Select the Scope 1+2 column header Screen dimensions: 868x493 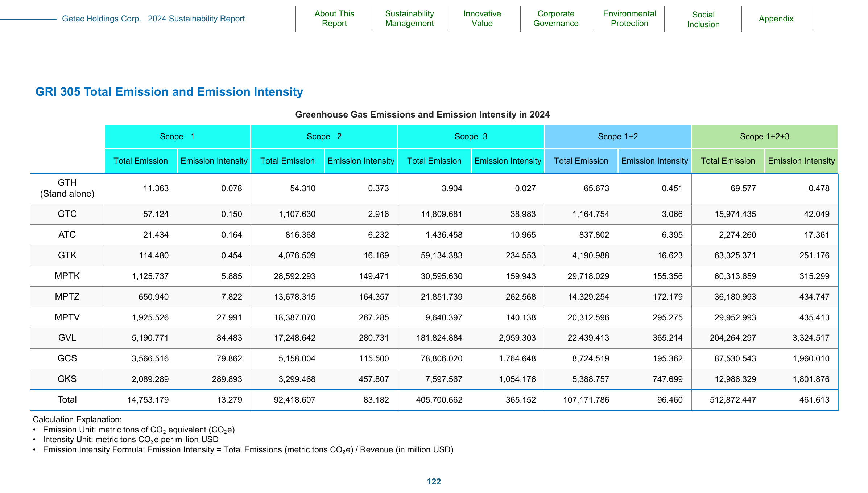click(x=618, y=136)
